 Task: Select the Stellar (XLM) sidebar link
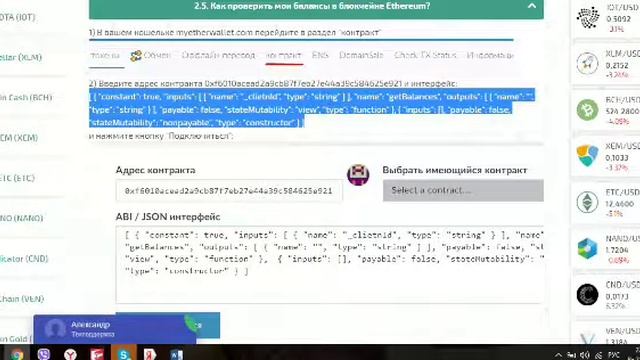[21, 57]
